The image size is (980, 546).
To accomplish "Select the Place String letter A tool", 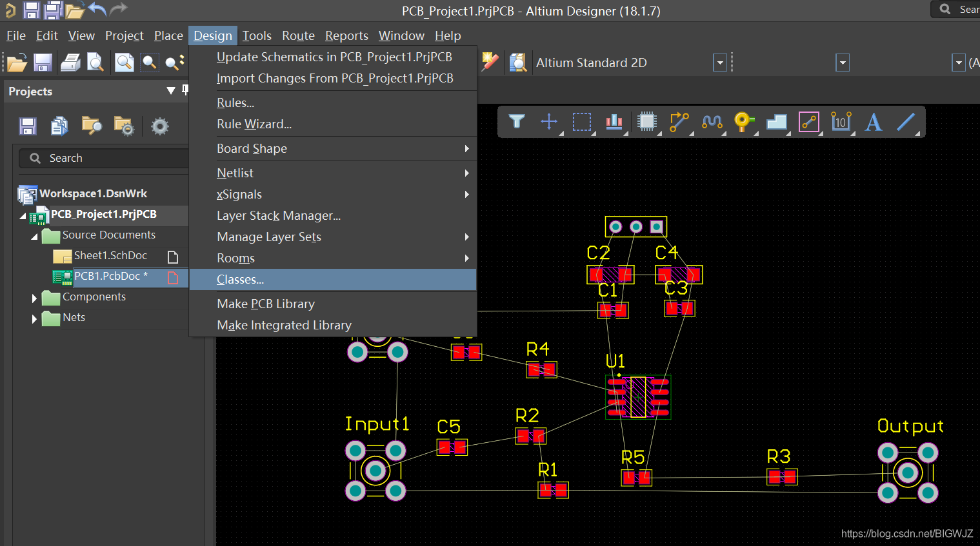I will click(x=874, y=122).
